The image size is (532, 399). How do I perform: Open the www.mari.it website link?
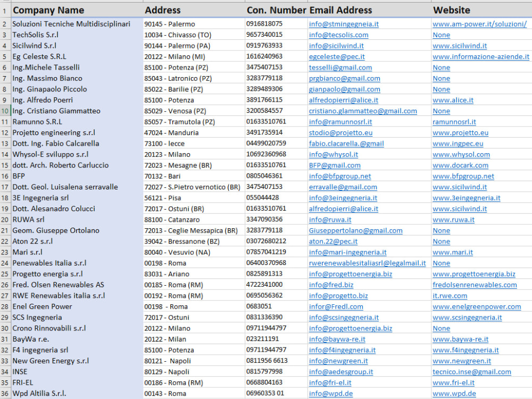pyautogui.click(x=453, y=252)
